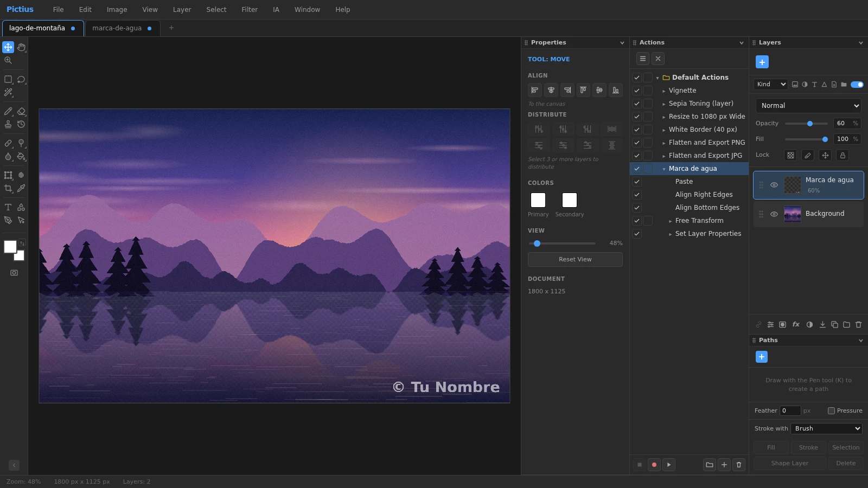Image resolution: width=868 pixels, height=488 pixels.
Task: Expand the Free Transform action step
Action: 671,221
